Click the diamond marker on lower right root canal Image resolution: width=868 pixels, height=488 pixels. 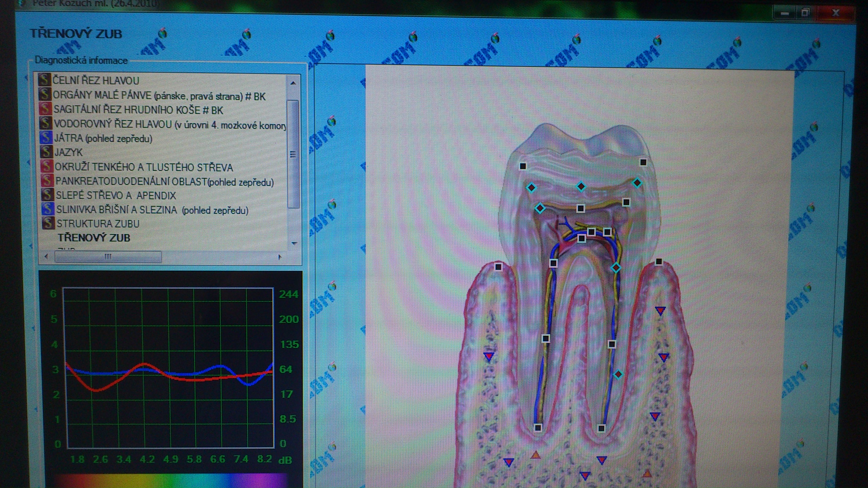618,374
